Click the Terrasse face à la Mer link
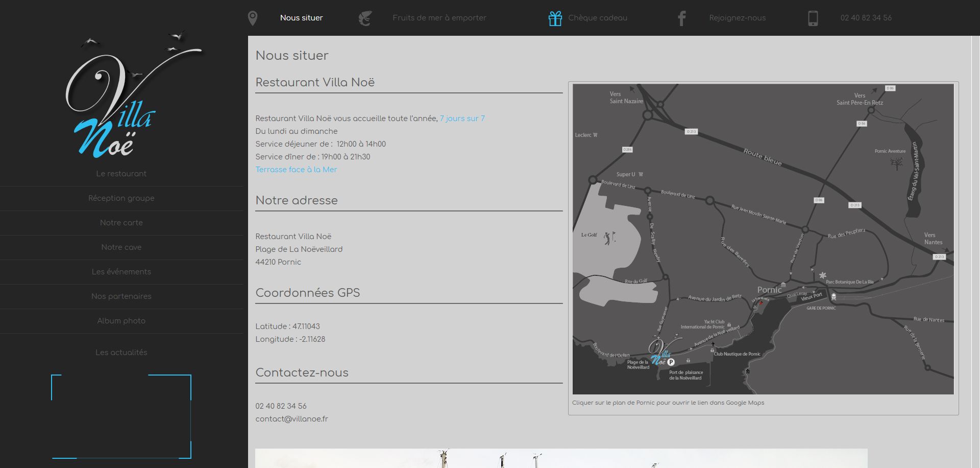The image size is (980, 468). tap(296, 170)
